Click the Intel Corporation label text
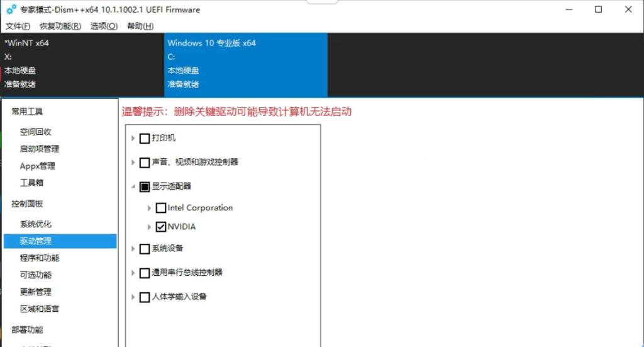Viewport: 644px width, 347px height. pos(200,208)
